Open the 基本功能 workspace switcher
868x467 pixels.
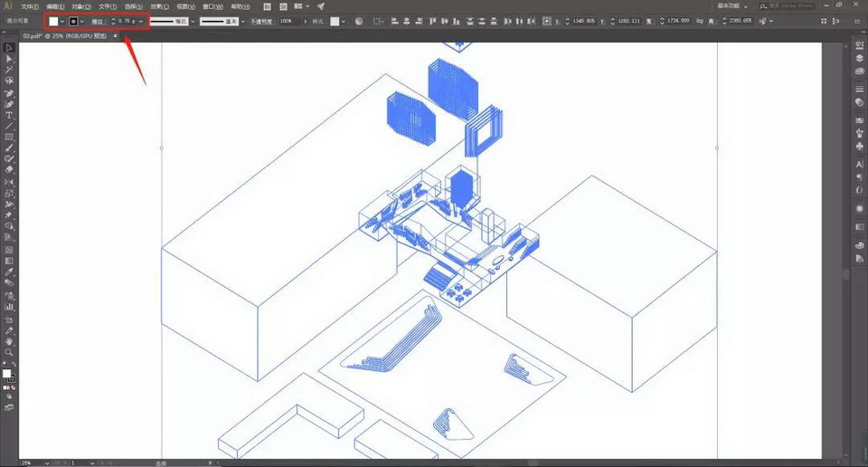[730, 6]
